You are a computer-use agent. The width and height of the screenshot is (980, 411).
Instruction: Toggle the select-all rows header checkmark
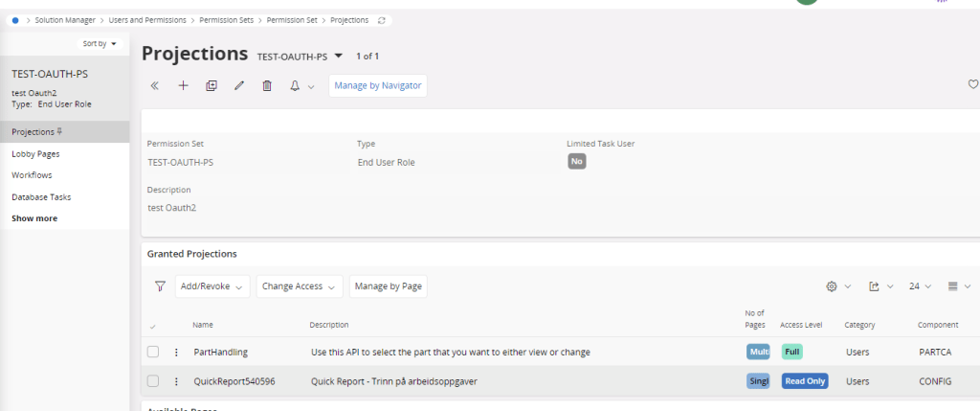point(153,326)
